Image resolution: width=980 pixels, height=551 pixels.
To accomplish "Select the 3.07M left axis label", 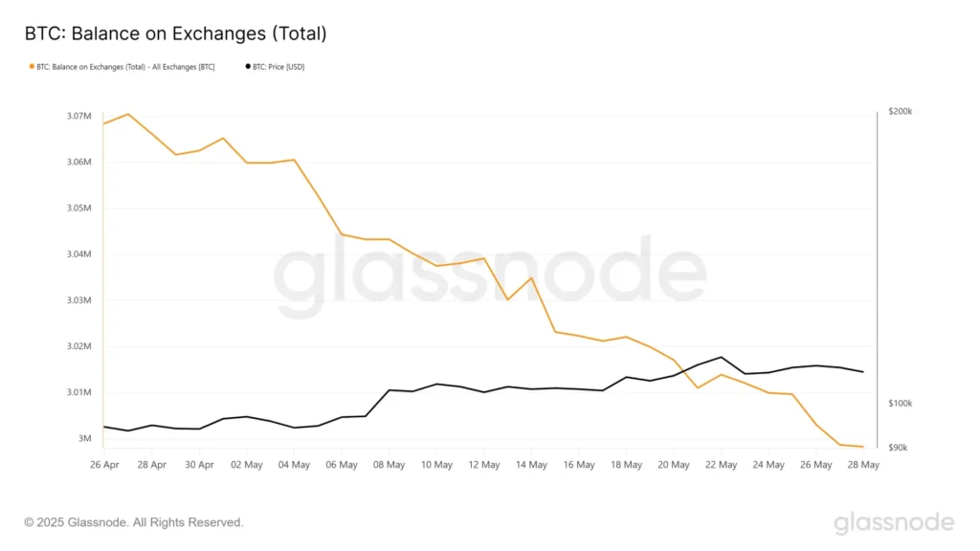I will click(79, 117).
